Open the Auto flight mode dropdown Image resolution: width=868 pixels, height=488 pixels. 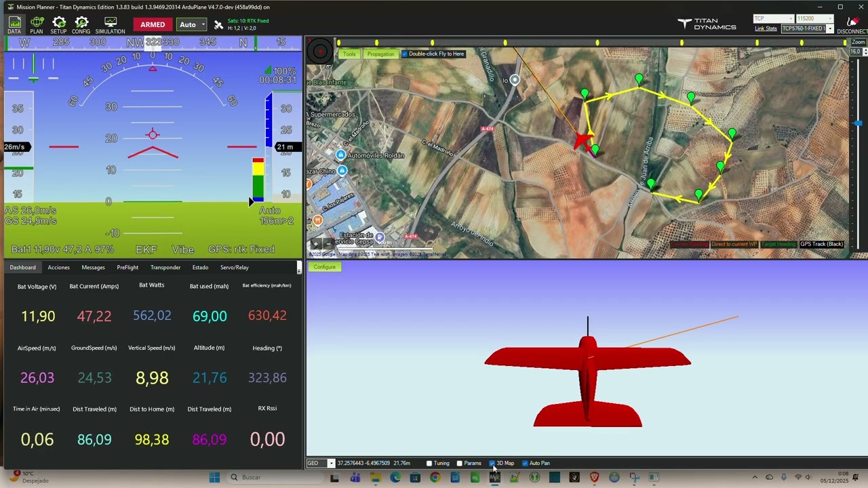192,24
